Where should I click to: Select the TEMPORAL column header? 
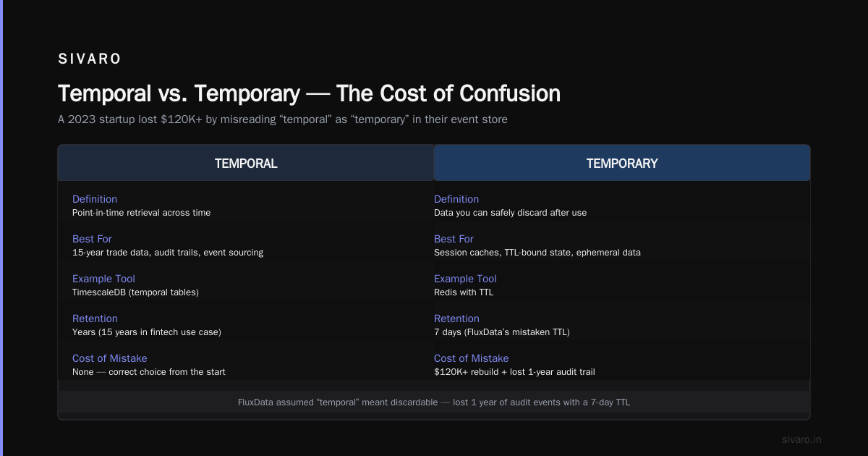(x=246, y=163)
